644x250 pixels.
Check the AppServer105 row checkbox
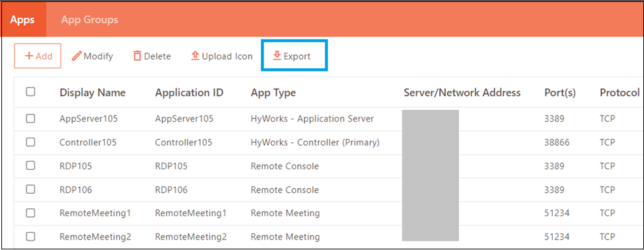coord(30,119)
